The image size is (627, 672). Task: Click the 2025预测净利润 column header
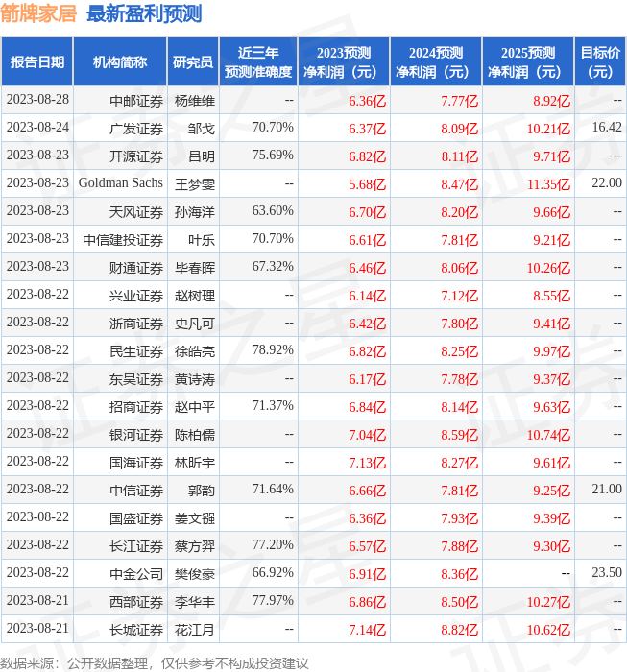[528, 62]
